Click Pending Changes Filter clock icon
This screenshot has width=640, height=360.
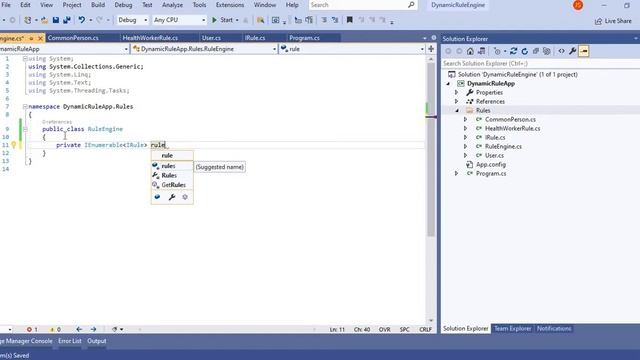pyautogui.click(x=497, y=51)
